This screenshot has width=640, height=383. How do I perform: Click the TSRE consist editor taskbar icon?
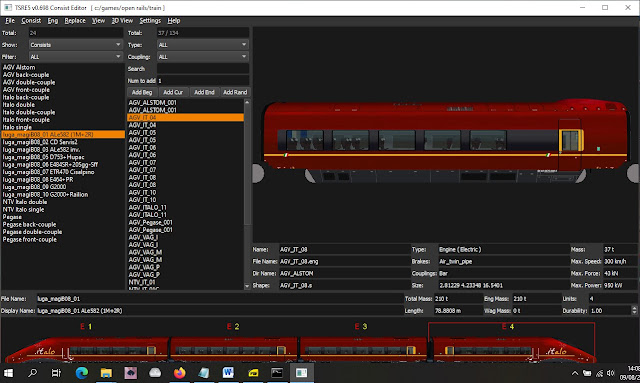point(302,372)
